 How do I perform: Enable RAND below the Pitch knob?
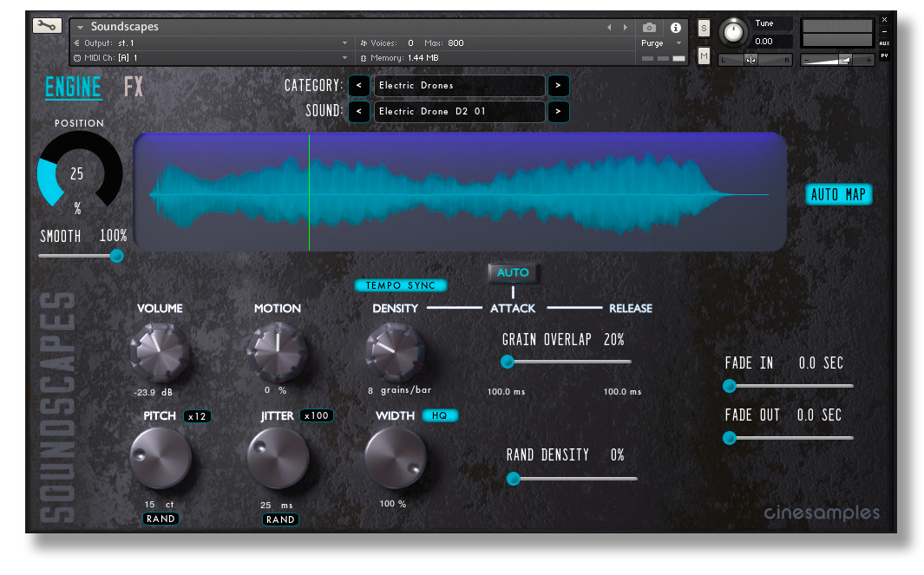(161, 518)
